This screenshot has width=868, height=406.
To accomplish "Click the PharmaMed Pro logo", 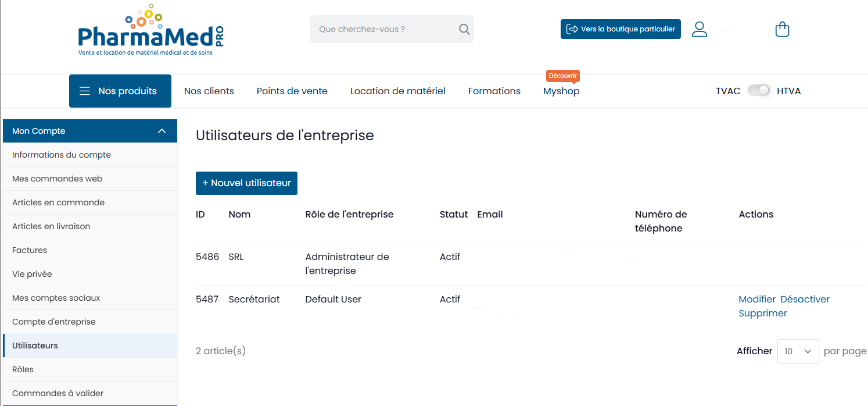I will pyautogui.click(x=150, y=31).
